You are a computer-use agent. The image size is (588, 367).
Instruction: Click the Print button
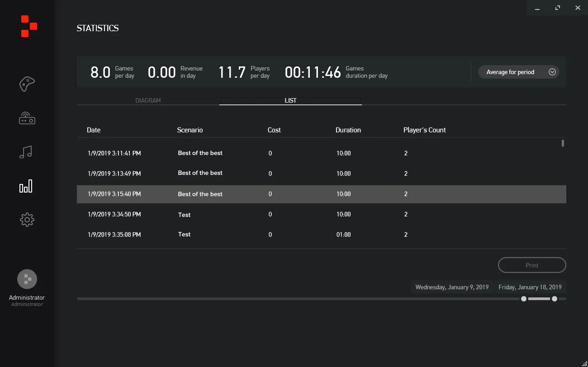(532, 265)
